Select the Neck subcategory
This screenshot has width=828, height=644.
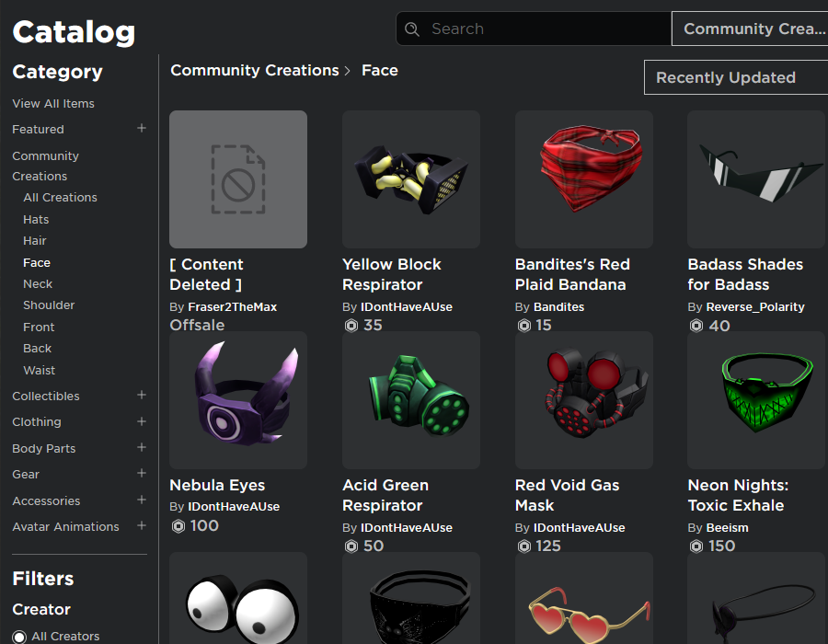[38, 284]
